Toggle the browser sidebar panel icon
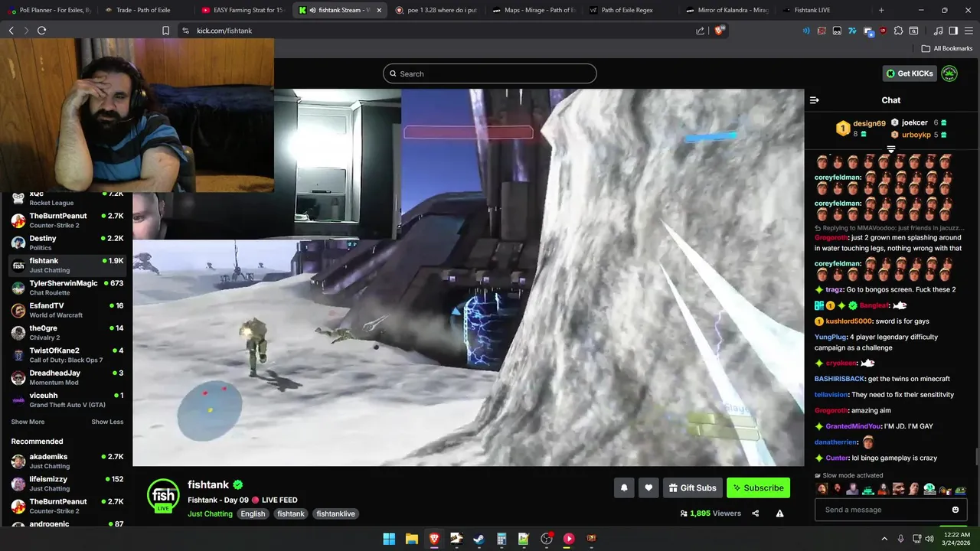 click(953, 31)
